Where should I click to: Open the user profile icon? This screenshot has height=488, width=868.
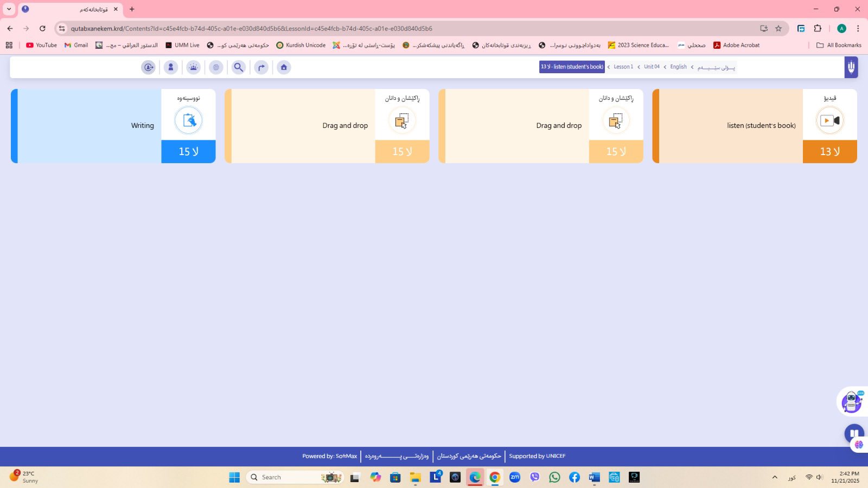(x=171, y=67)
